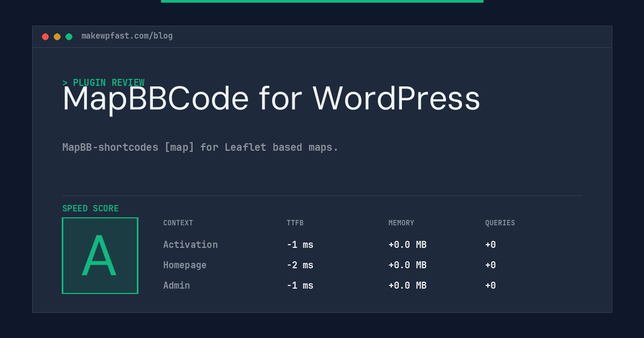644x338 pixels.
Task: Click Admin TTFB value -1 ms
Action: 300,285
